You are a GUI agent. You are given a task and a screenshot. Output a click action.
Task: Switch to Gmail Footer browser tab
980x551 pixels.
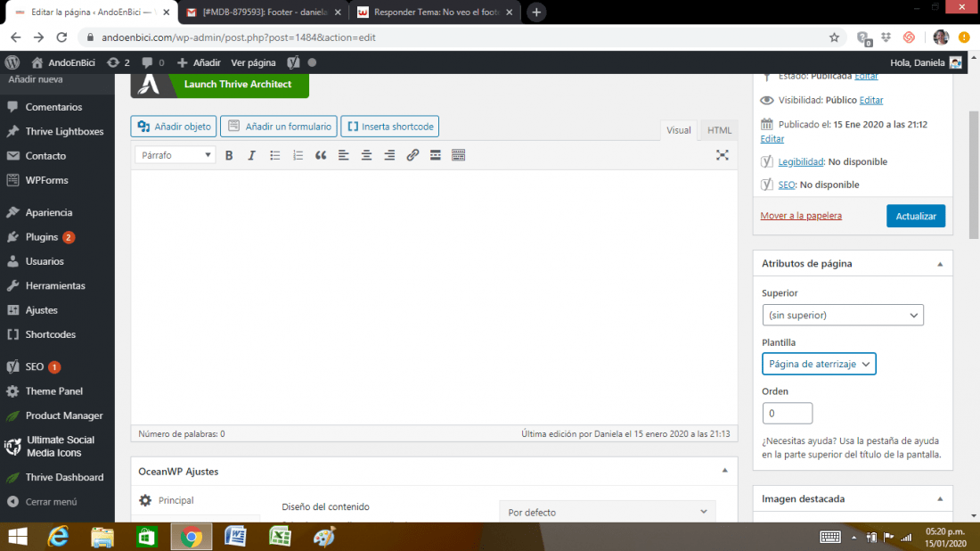265,12
